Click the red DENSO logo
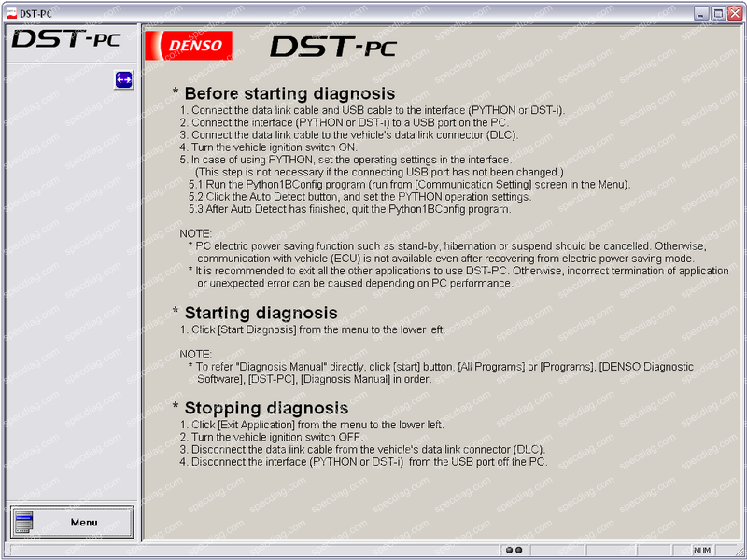 [190, 45]
